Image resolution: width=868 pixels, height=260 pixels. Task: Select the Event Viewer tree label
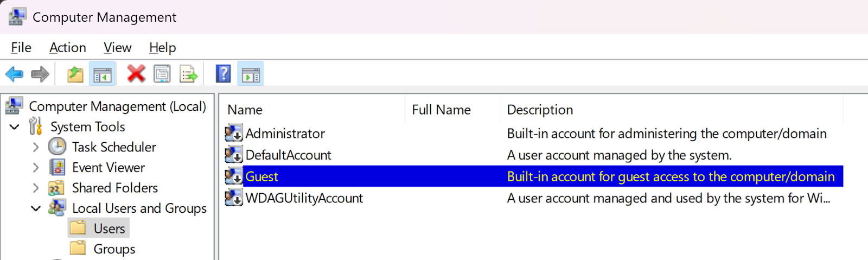coord(108,168)
